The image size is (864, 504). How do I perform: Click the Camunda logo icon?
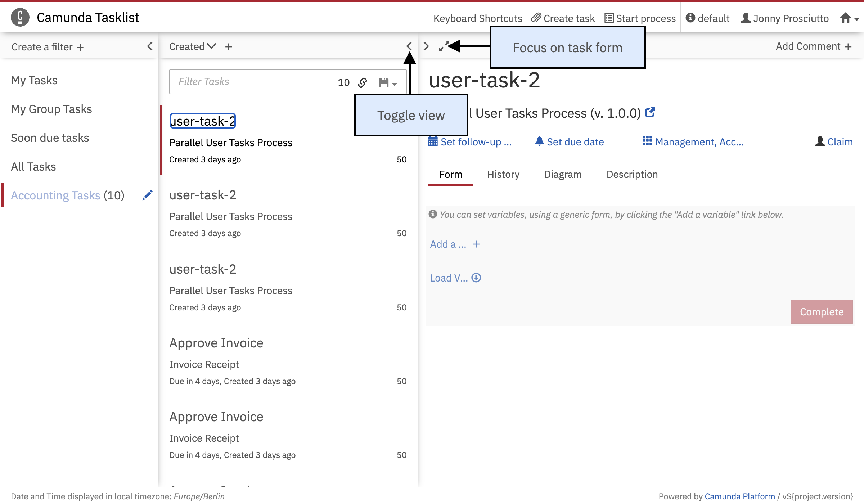coord(20,17)
